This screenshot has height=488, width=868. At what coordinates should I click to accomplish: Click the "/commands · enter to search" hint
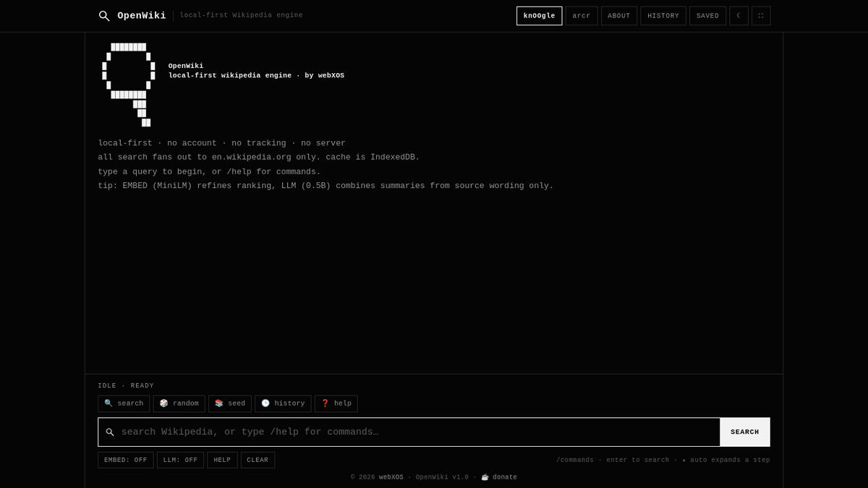click(663, 460)
